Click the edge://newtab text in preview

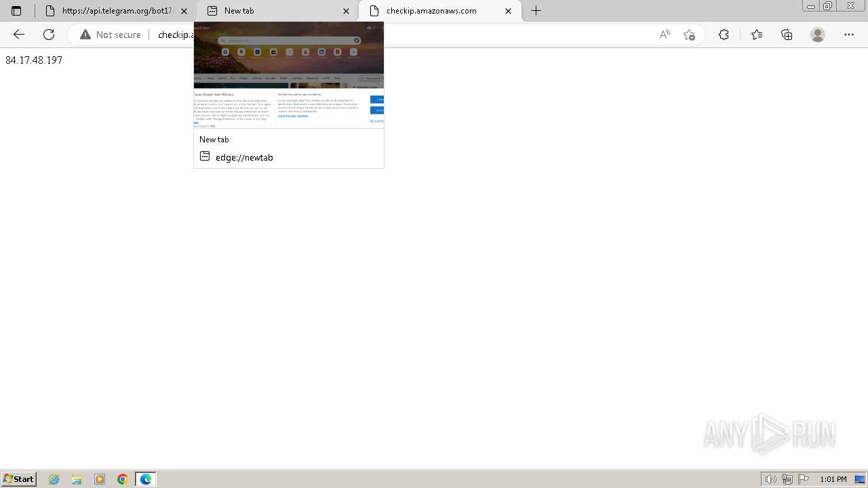click(x=244, y=157)
